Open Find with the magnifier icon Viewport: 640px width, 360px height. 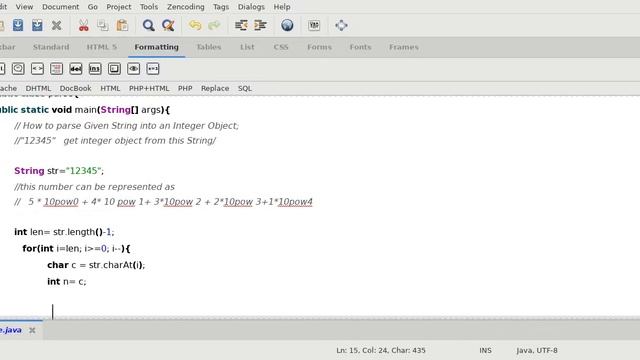pyautogui.click(x=149, y=25)
